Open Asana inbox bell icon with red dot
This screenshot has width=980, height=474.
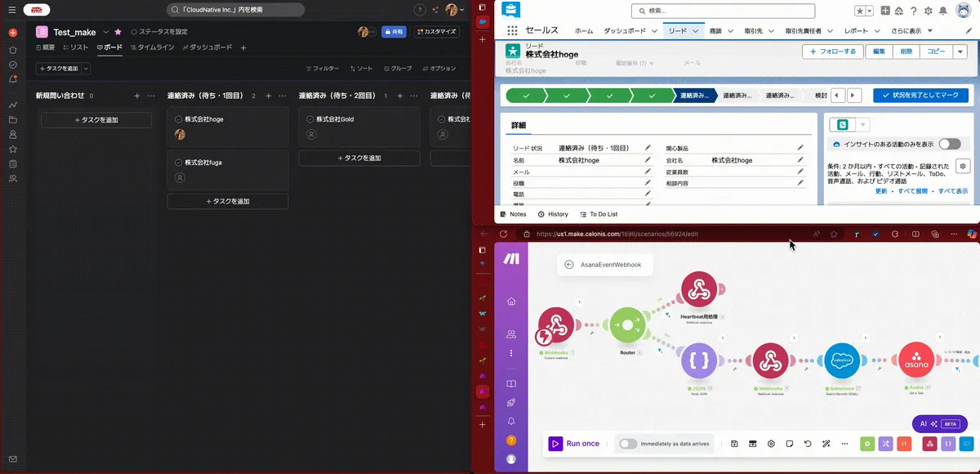point(13,79)
